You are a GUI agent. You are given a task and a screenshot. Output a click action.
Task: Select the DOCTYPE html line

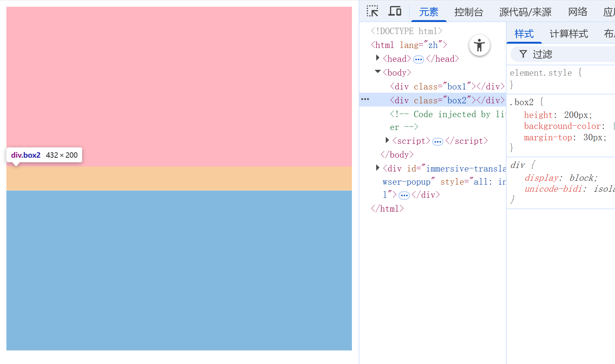click(x=406, y=31)
